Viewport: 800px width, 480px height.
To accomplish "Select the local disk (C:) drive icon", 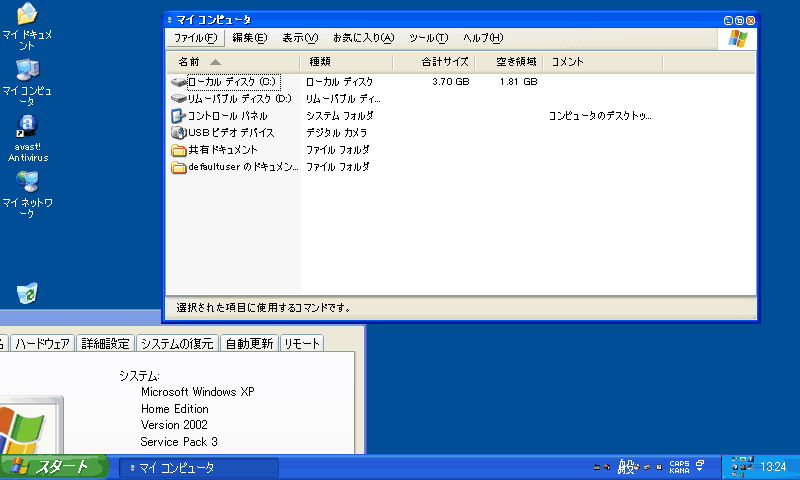I will 179,82.
